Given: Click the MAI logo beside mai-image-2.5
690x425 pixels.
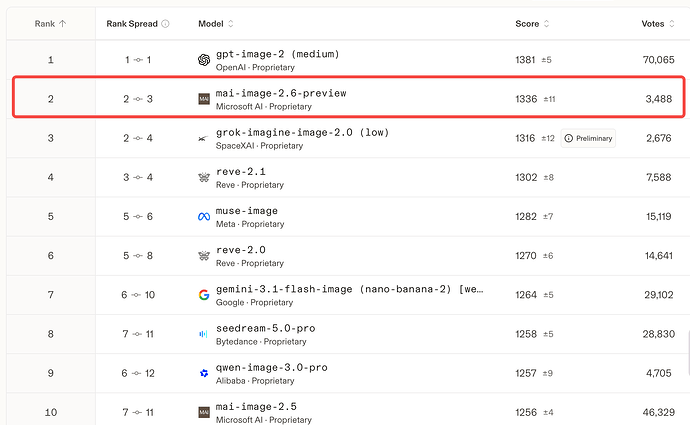Looking at the screenshot, I should click(x=204, y=412).
